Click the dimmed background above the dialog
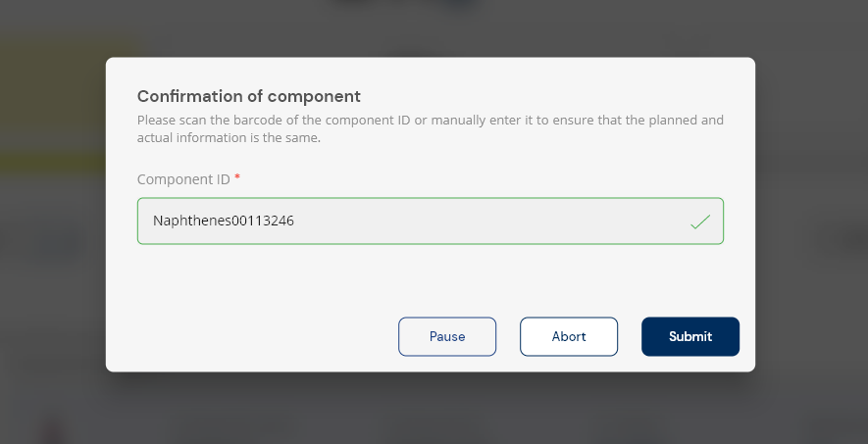The width and height of the screenshot is (868, 444). pos(432,27)
